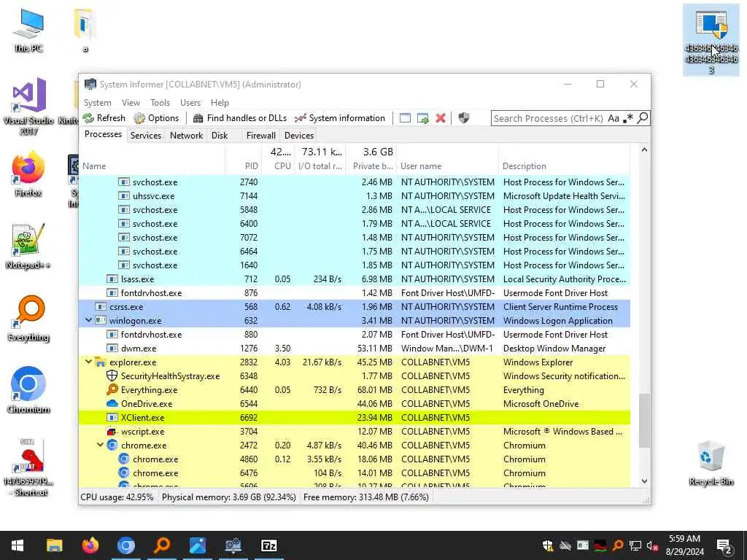
Task: Open Options from the toolbar
Action: pos(156,118)
